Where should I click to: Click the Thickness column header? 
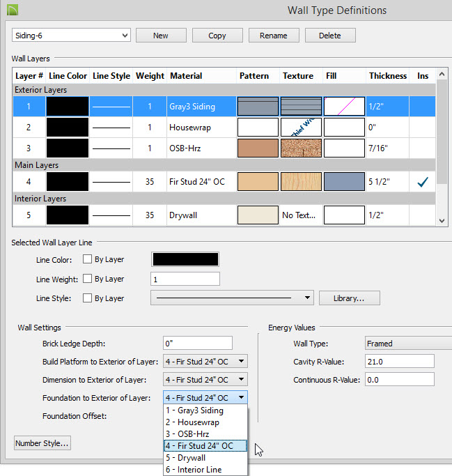click(388, 75)
